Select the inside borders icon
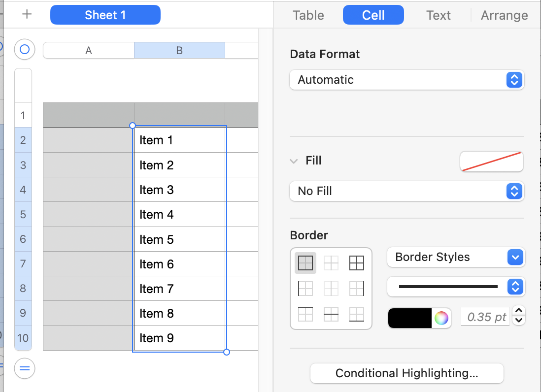The height and width of the screenshot is (392, 541). [331, 263]
